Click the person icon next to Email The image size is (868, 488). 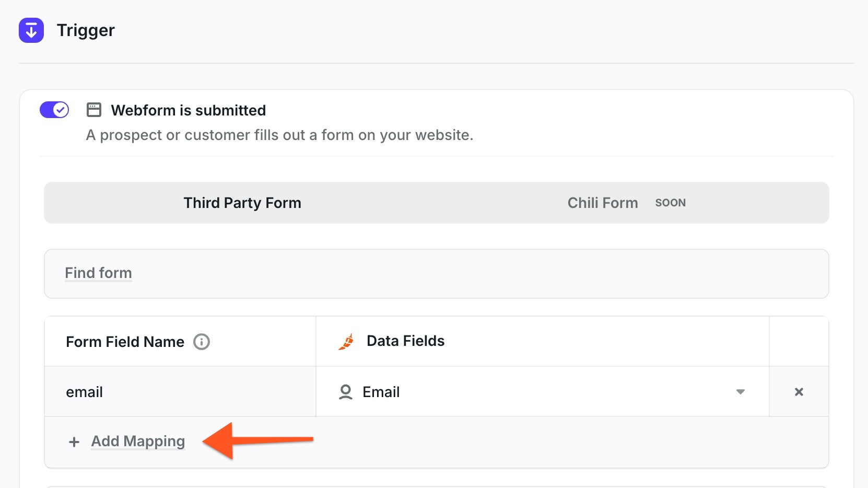coord(346,392)
